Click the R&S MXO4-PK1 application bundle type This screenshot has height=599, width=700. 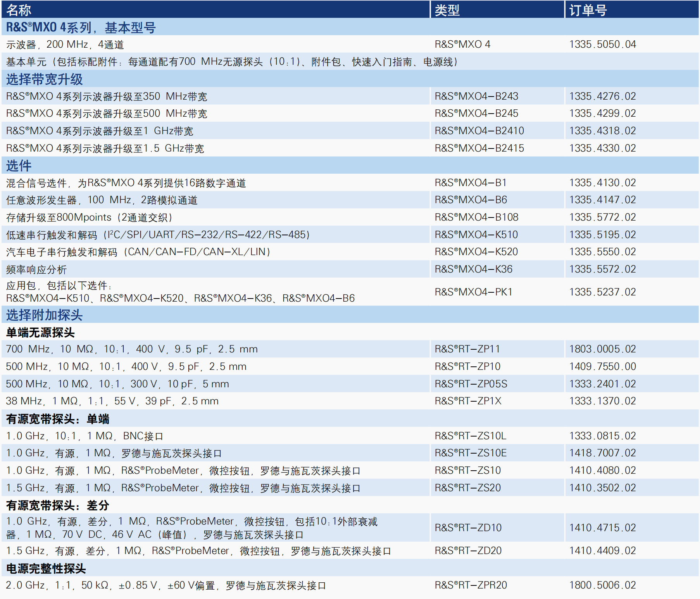[x=473, y=292]
